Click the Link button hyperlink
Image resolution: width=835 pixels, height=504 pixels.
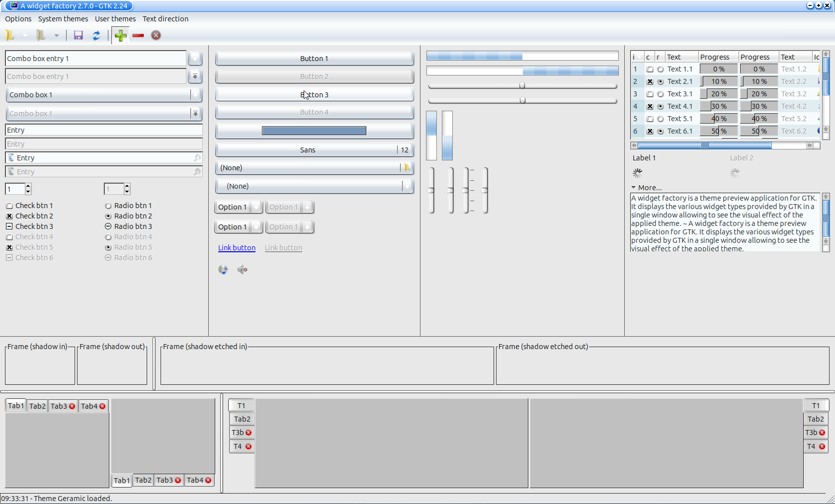(x=236, y=248)
